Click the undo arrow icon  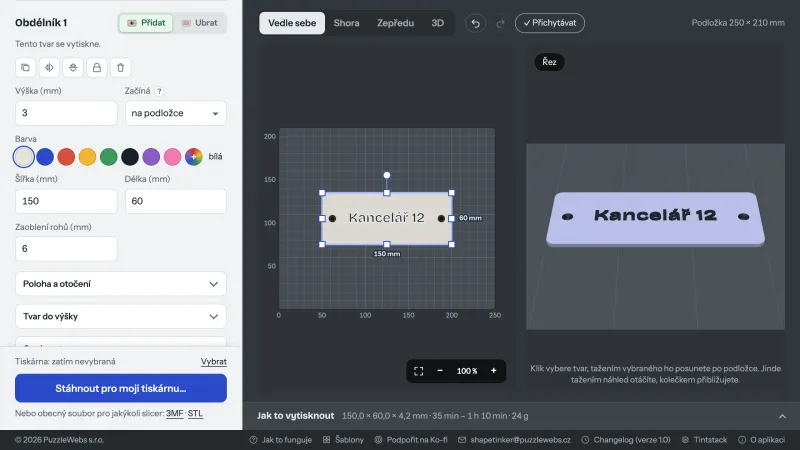476,23
